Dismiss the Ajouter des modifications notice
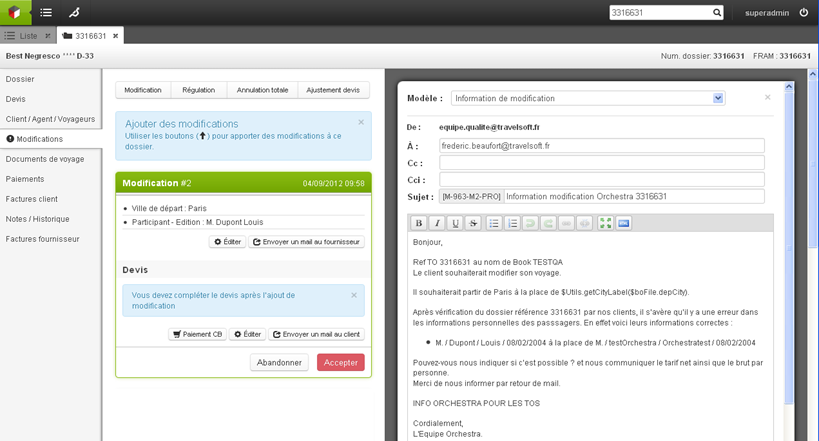819x441 pixels. [361, 123]
